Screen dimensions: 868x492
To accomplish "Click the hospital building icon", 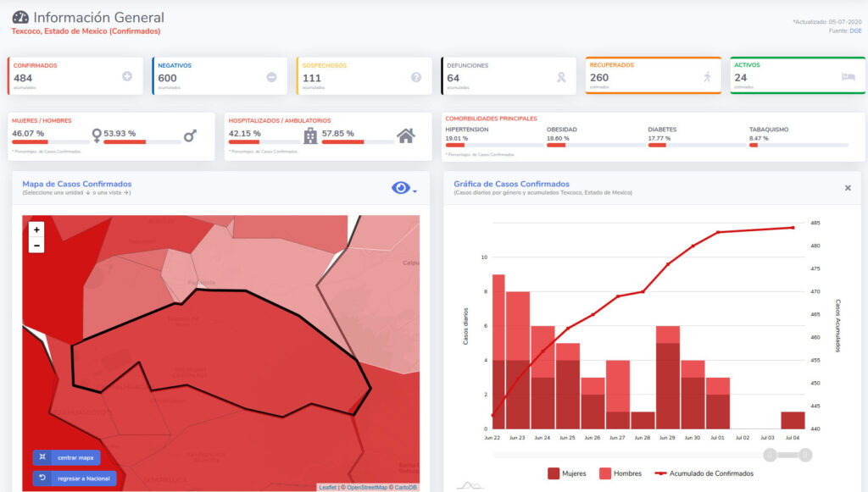I will pyautogui.click(x=310, y=135).
